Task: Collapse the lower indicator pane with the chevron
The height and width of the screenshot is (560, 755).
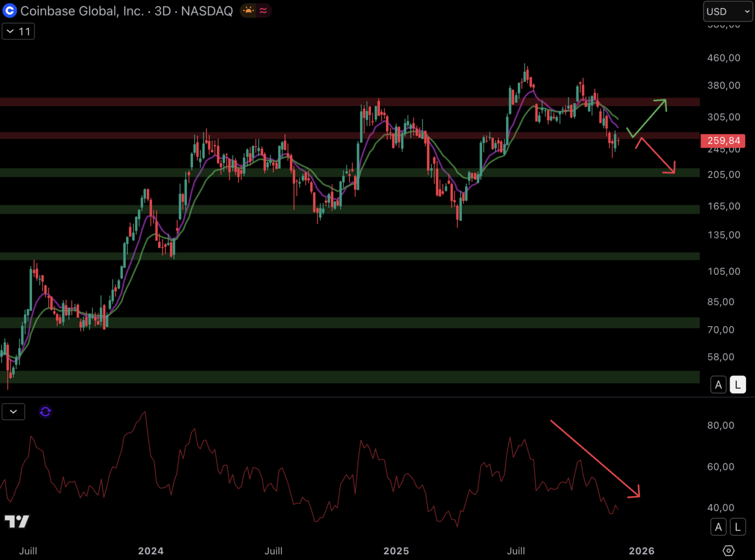Action: click(x=13, y=412)
